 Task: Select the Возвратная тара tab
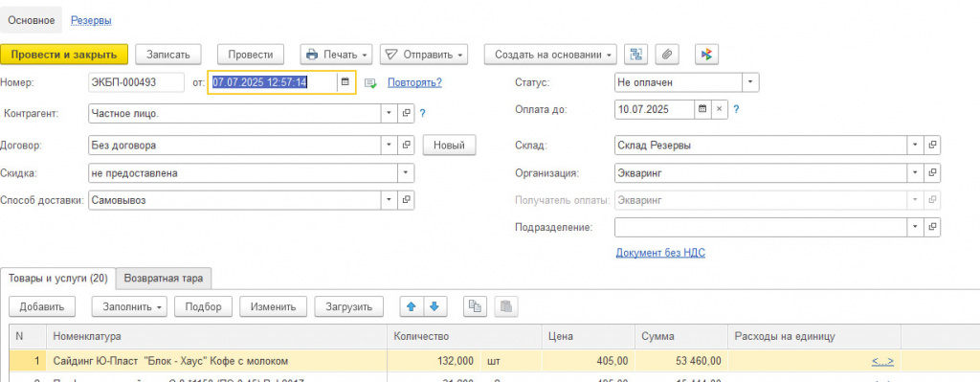pos(164,279)
